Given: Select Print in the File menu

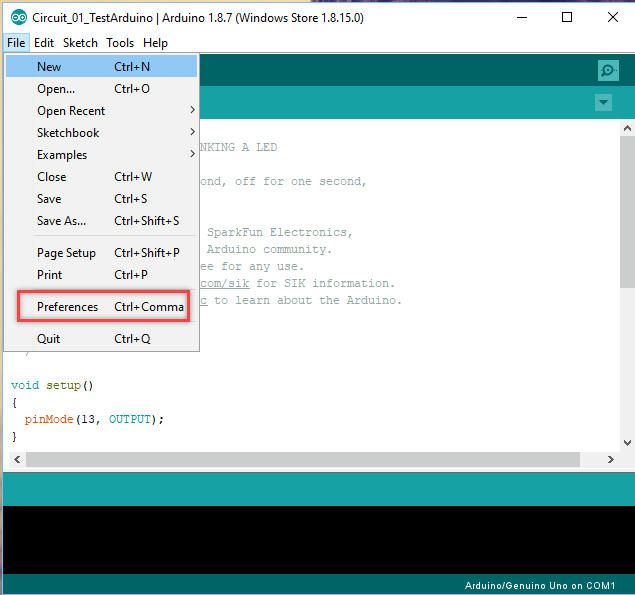Looking at the screenshot, I should click(x=101, y=274).
